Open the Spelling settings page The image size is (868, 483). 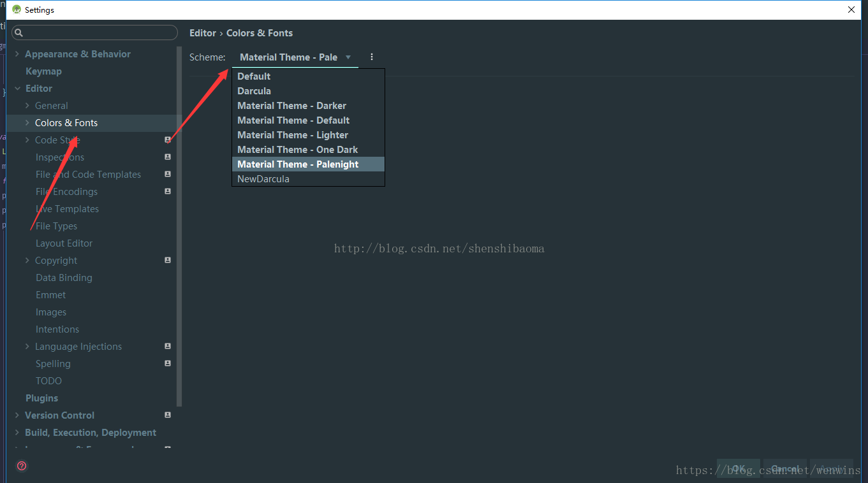click(53, 364)
